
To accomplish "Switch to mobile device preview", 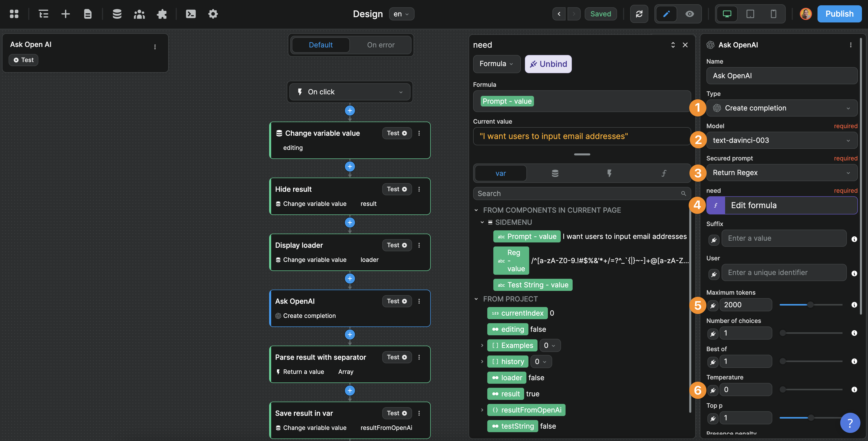I will tap(773, 14).
